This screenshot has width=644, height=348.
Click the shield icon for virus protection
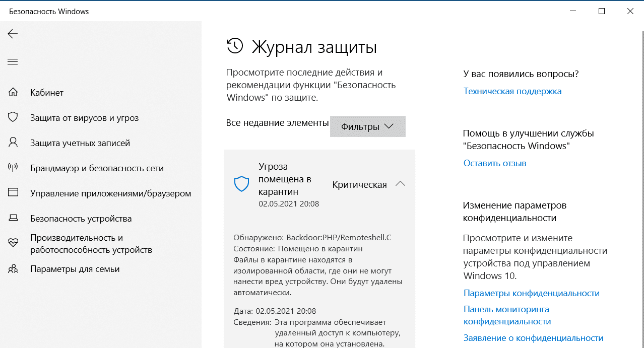coord(13,118)
